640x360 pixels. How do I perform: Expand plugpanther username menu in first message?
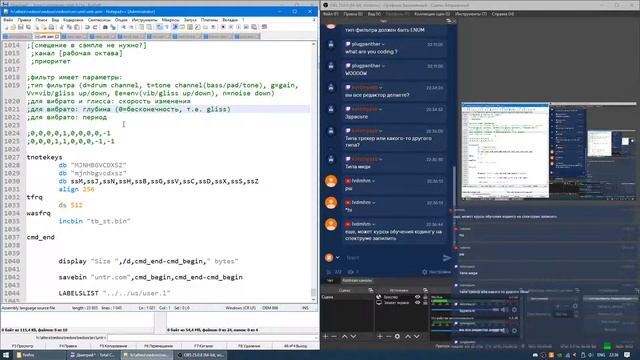[x=383, y=44]
